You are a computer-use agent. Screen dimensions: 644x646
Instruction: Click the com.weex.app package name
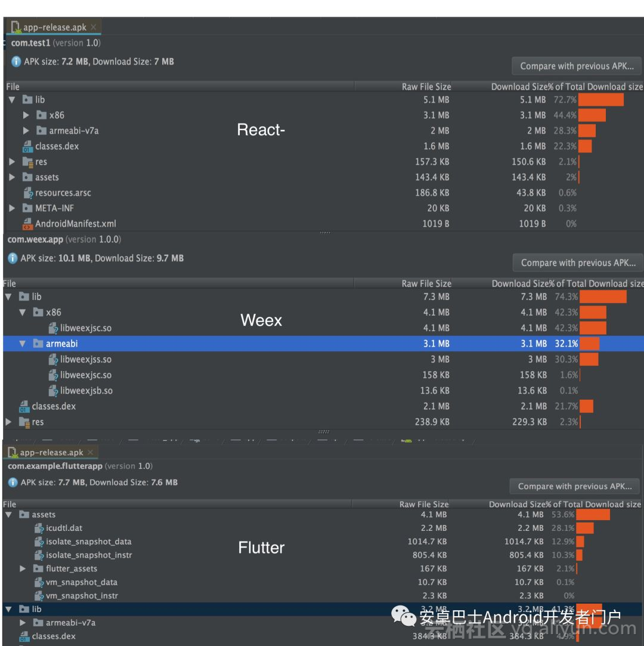(35, 239)
